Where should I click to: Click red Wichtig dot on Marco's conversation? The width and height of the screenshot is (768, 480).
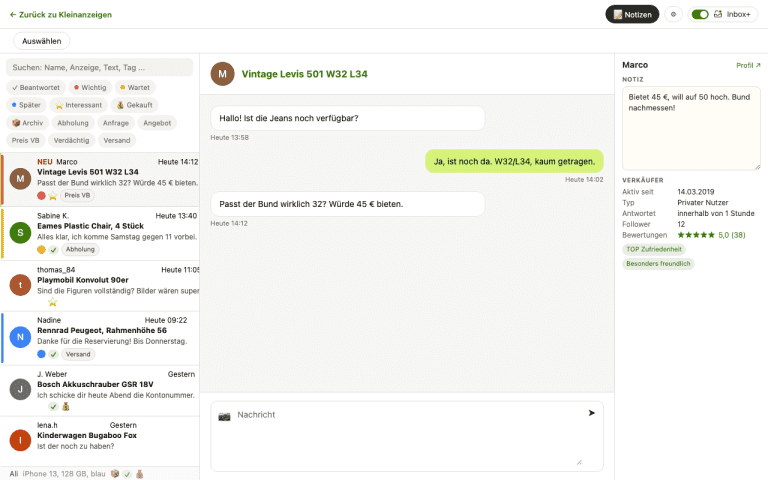(x=41, y=195)
